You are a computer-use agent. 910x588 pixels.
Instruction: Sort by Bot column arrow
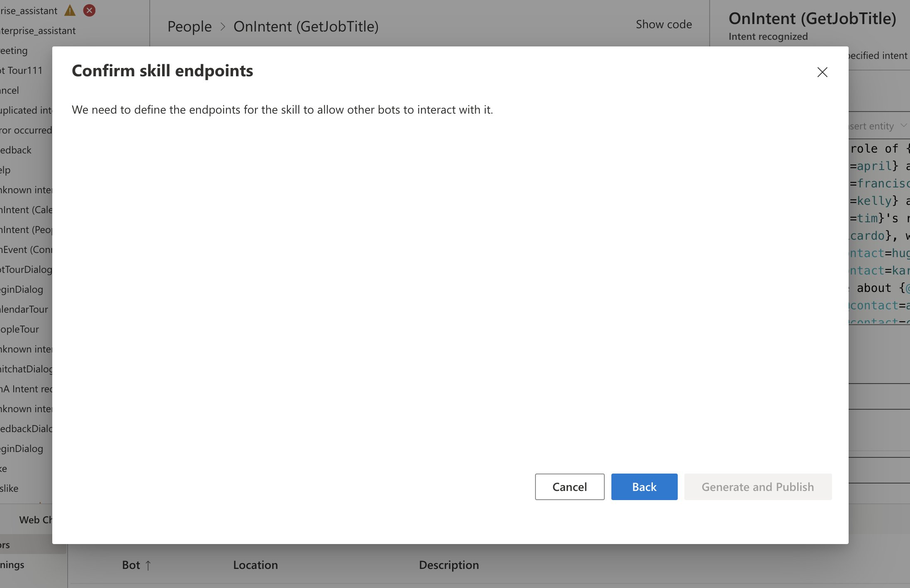point(148,565)
